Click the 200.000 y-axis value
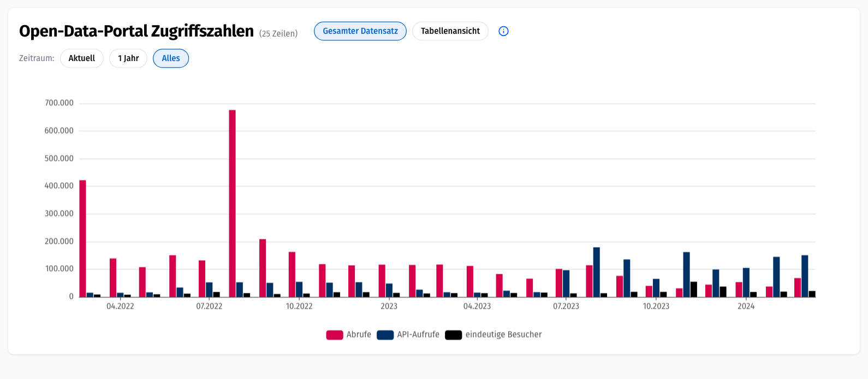Viewport: 868px width, 379px height. pyautogui.click(x=59, y=242)
